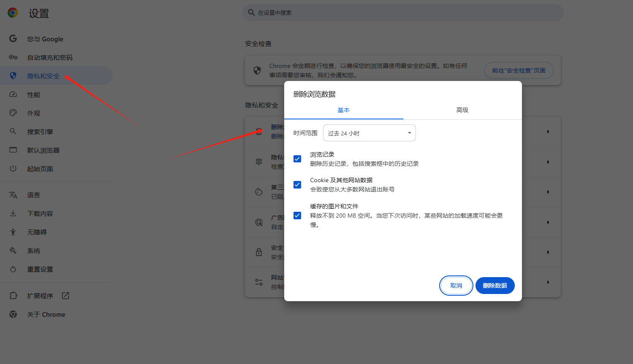Uncheck the 缓存的图片和文件 checkbox
The width and height of the screenshot is (633, 364).
pyautogui.click(x=297, y=216)
